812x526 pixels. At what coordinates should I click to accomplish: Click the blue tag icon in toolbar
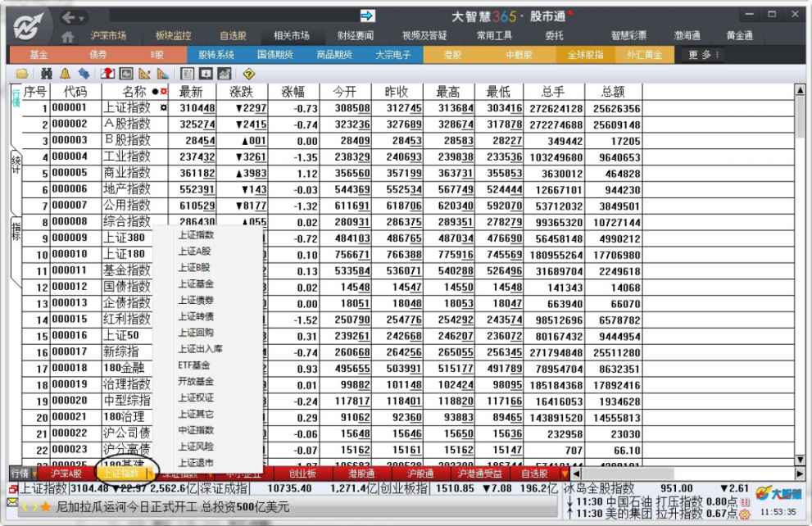[x=84, y=74]
